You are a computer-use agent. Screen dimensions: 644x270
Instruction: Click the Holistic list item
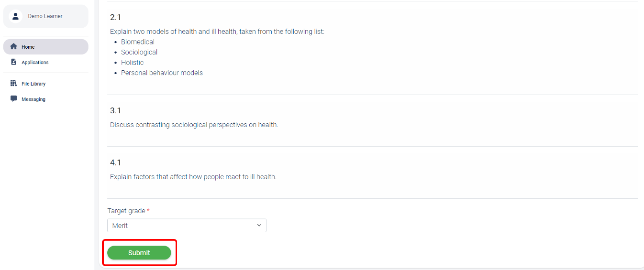point(133,63)
